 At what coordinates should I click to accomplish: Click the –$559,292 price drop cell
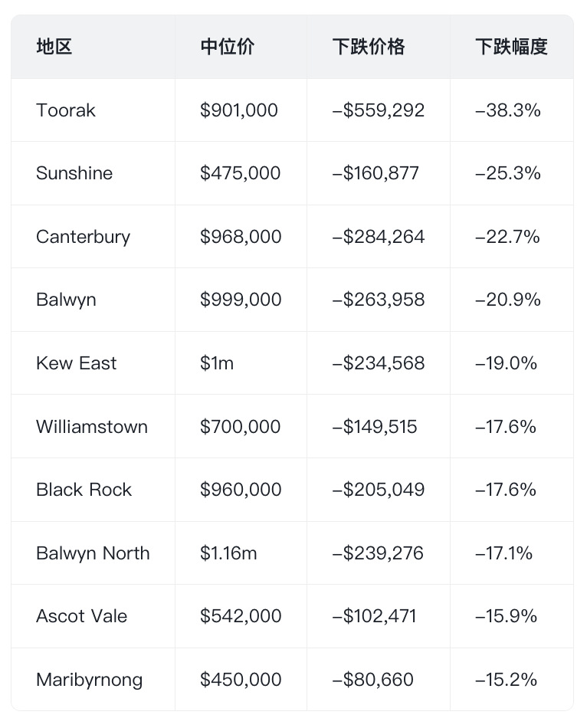(x=378, y=110)
